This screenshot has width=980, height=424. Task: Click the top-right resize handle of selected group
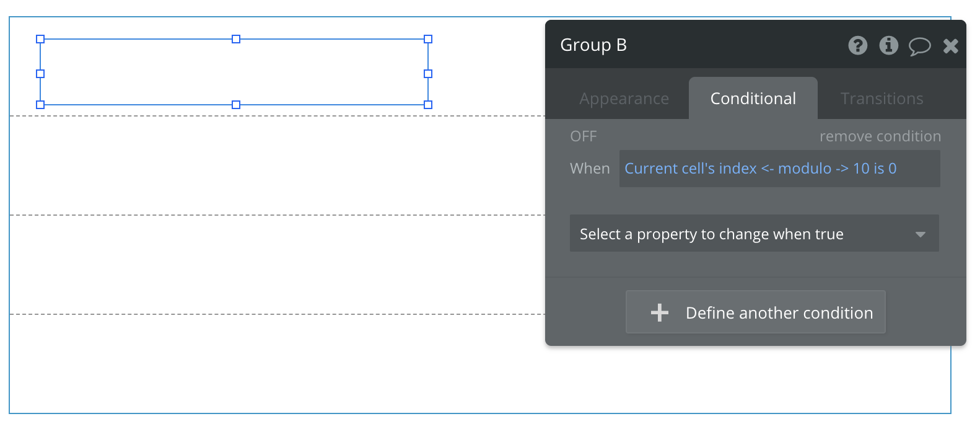pyautogui.click(x=428, y=39)
